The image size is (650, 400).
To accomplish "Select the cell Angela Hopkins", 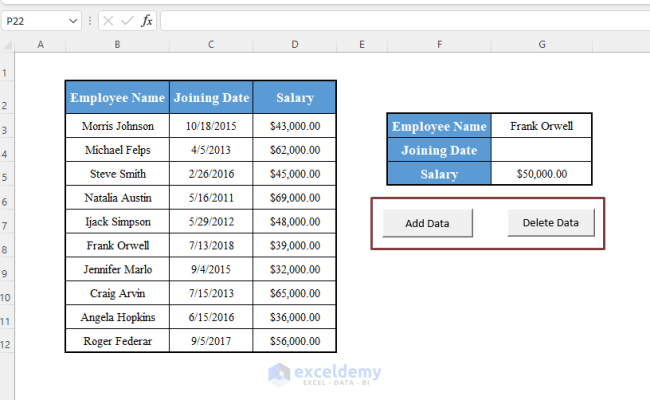I will (x=117, y=317).
